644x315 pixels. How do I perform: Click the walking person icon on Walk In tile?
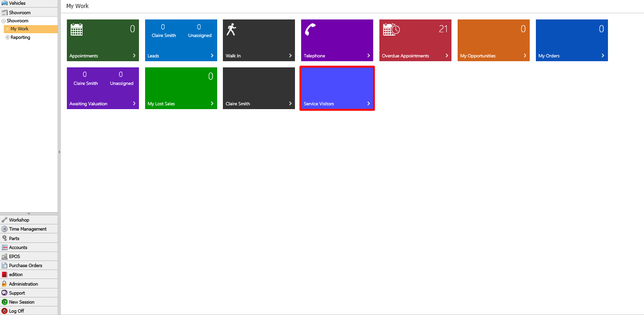point(231,29)
